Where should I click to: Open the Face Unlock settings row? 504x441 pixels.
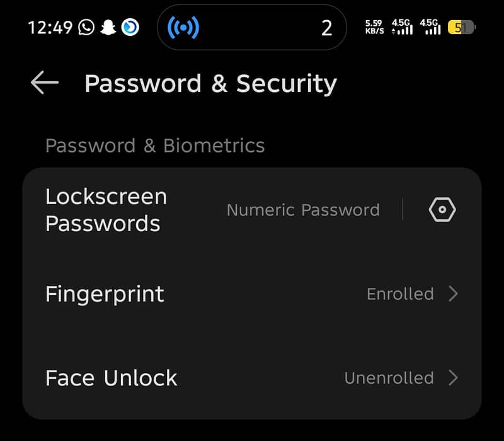point(252,377)
